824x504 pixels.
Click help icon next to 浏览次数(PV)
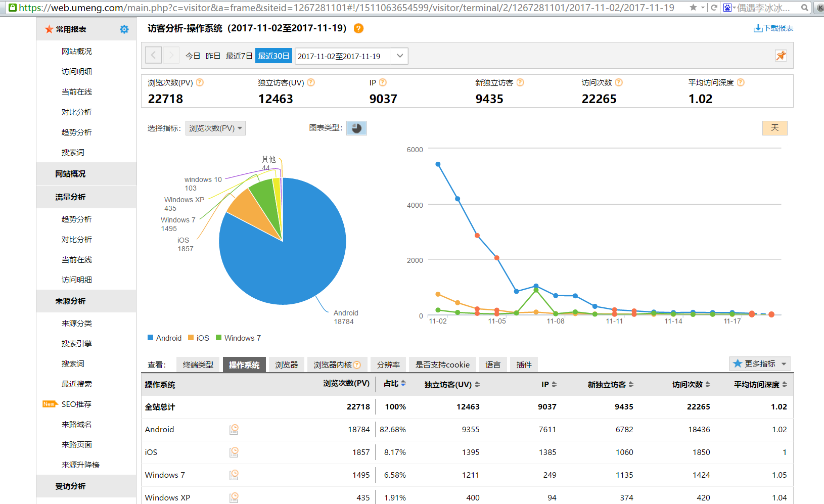[x=200, y=82]
